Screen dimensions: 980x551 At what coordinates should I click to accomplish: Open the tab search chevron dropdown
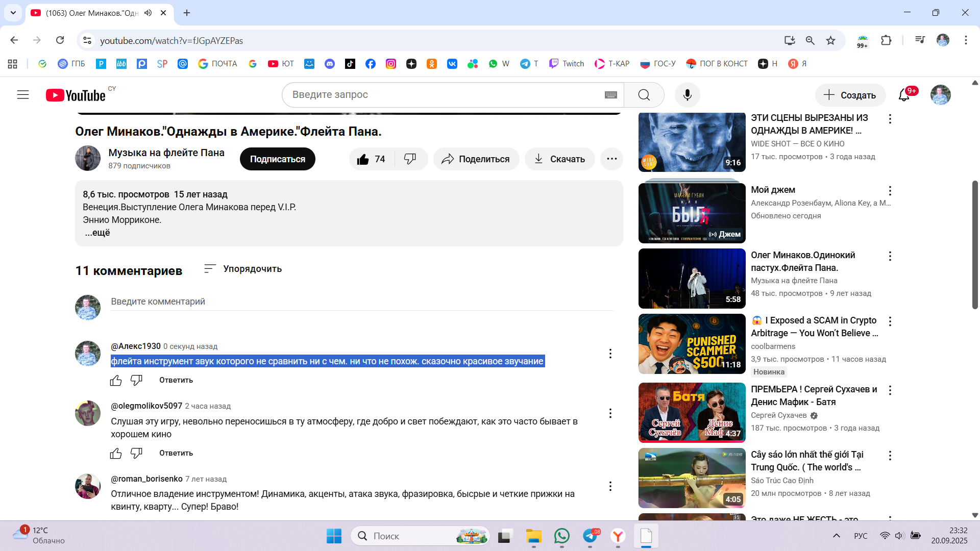13,13
